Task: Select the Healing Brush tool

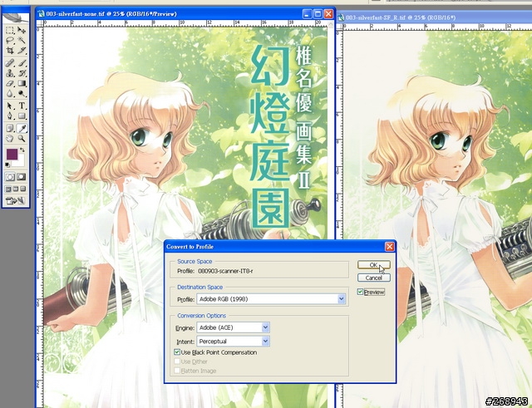Action: 10,63
